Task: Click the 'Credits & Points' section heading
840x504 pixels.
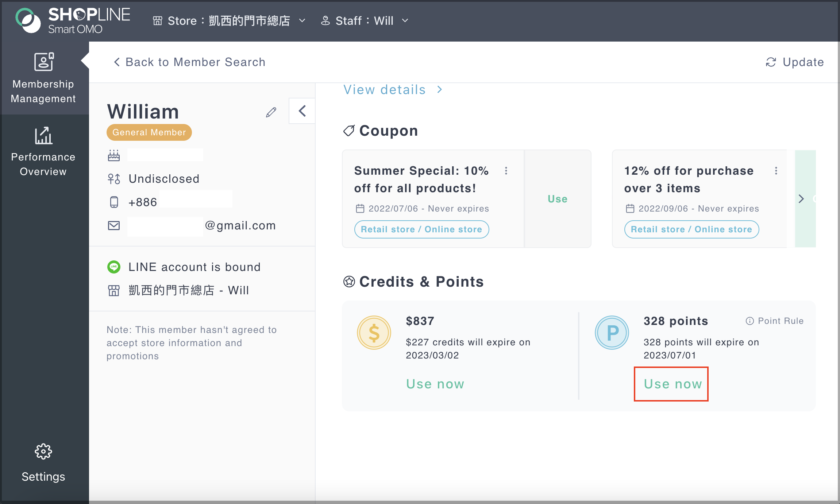Action: pyautogui.click(x=421, y=282)
